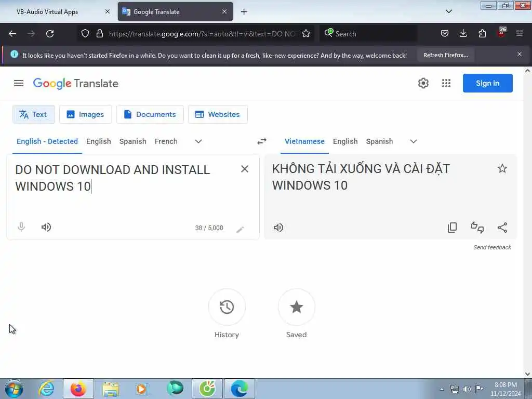The height and width of the screenshot is (399, 532).
Task: Click the URL address bar
Action: [x=203, y=34]
